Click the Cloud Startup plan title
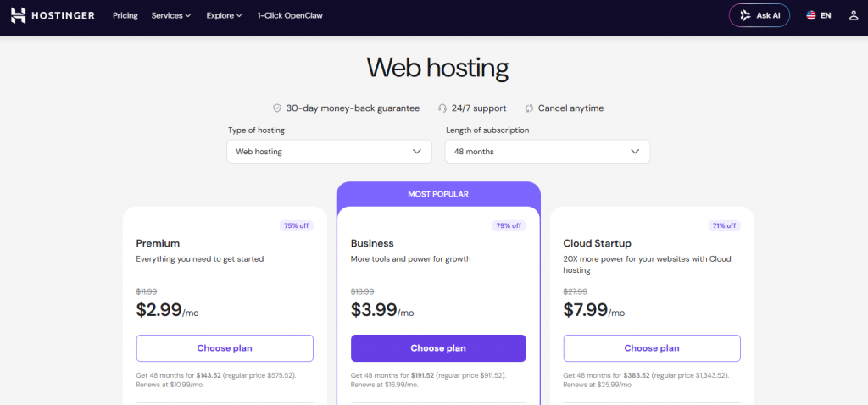868x405 pixels. 598,243
